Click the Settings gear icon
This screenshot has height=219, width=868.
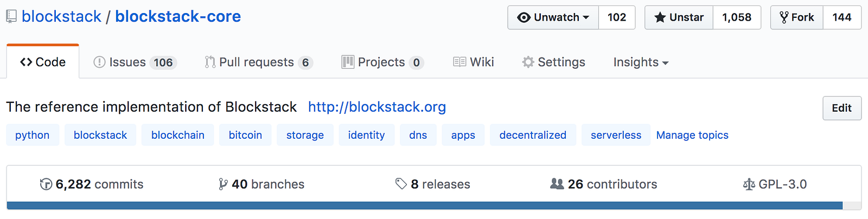tap(528, 62)
